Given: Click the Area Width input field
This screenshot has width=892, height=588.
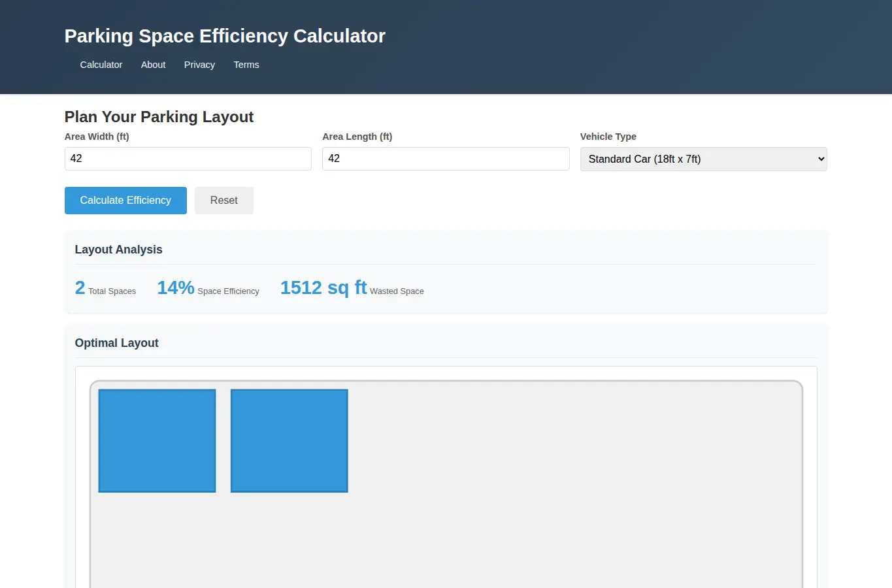Looking at the screenshot, I should coord(188,159).
